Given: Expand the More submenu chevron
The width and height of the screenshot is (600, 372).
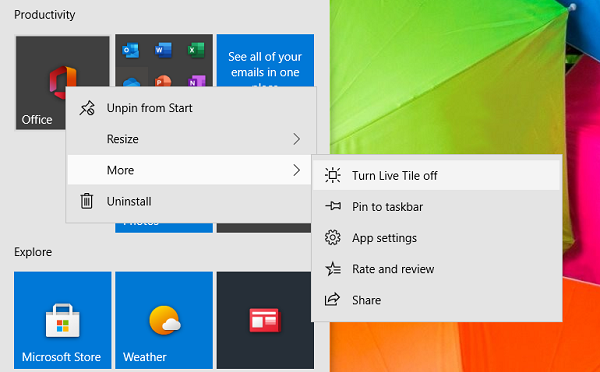Looking at the screenshot, I should tap(297, 170).
